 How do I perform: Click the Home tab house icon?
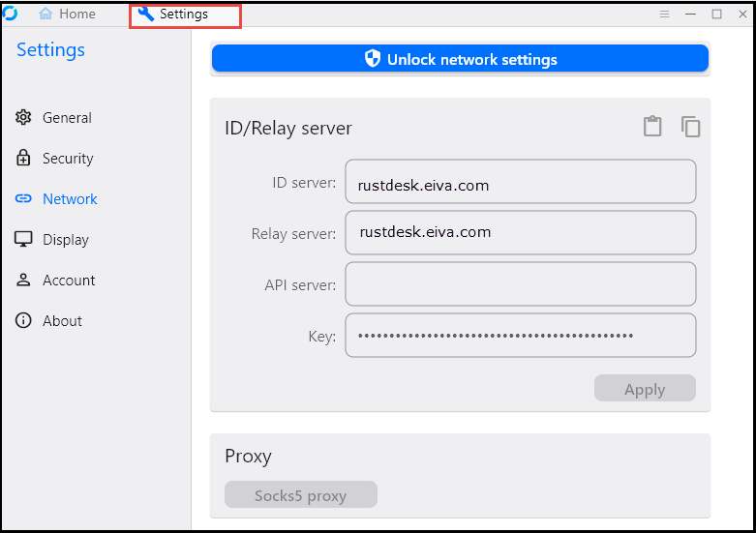click(x=45, y=14)
